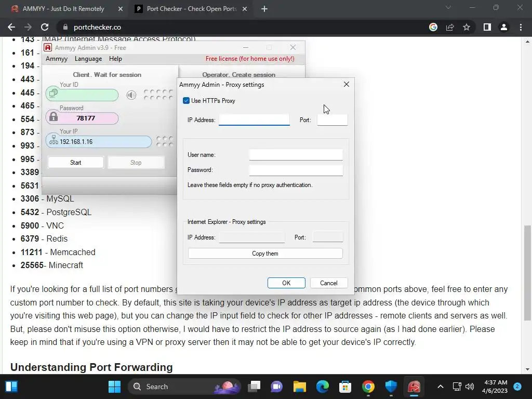Open Google Chrome from the taskbar
This screenshot has height=399, width=532.
pyautogui.click(x=368, y=387)
